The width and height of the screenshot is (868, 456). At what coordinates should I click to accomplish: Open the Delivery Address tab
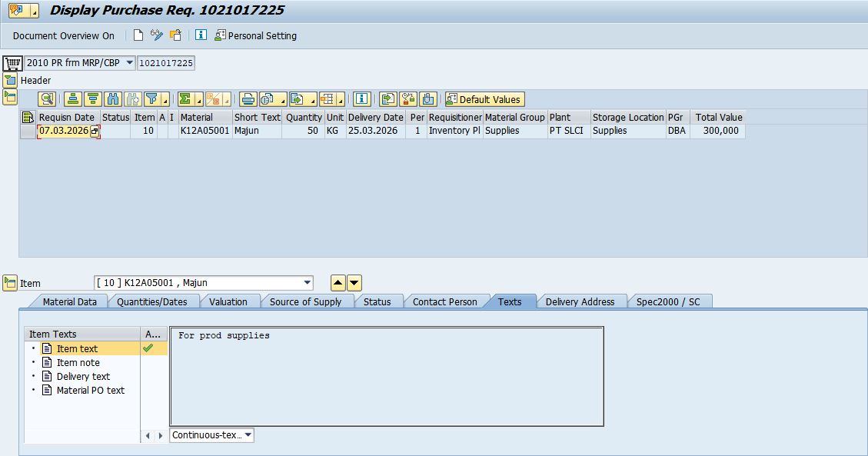click(579, 302)
